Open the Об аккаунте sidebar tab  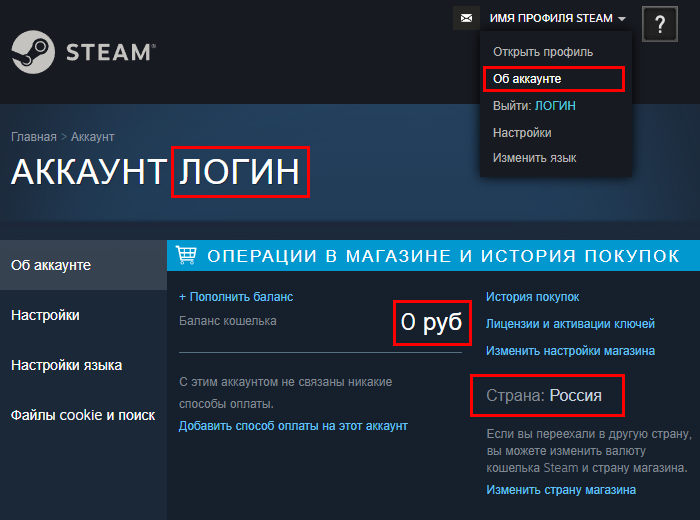[52, 265]
